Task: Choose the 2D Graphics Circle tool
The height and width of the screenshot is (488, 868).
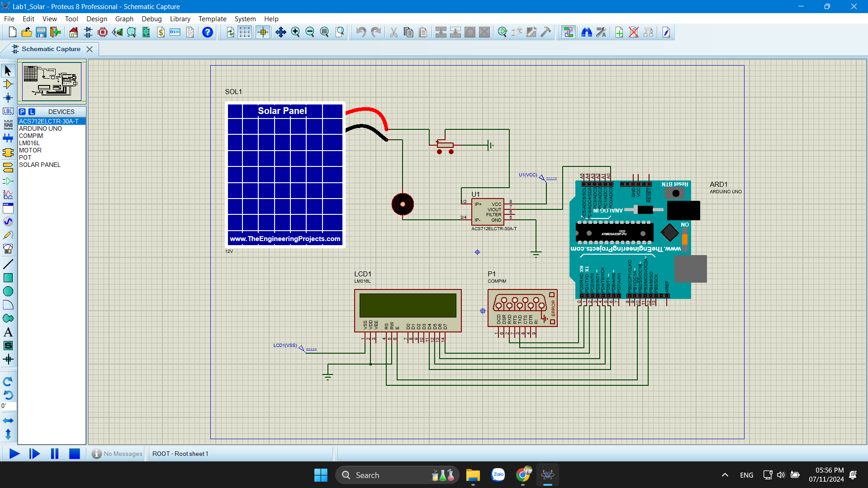Action: (8, 291)
